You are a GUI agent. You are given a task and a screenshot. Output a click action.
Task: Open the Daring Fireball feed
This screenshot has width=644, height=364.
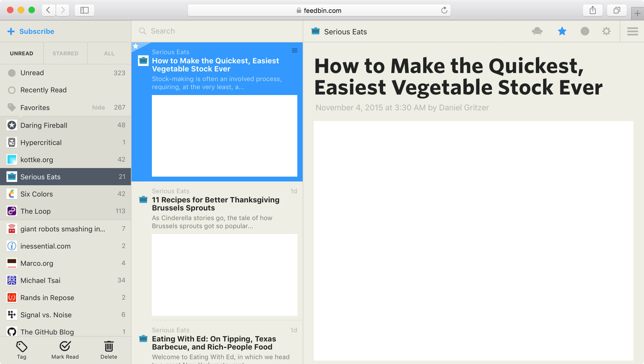(x=65, y=125)
